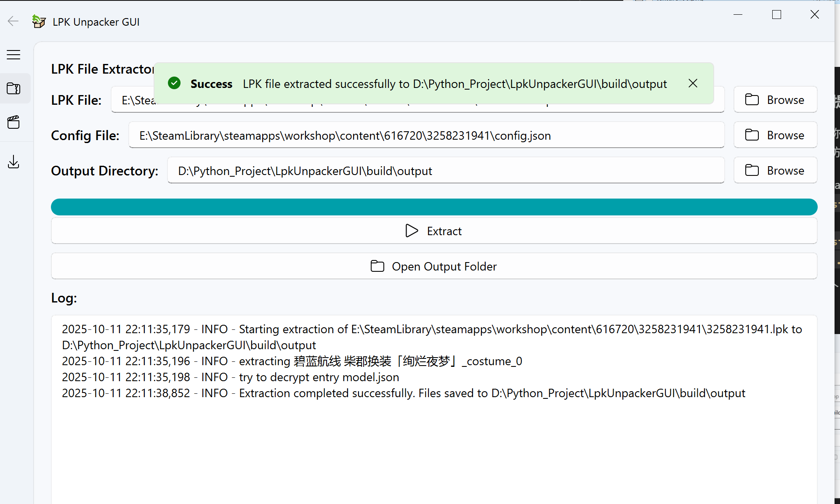
Task: Click the teal extraction progress bar
Action: [x=433, y=207]
